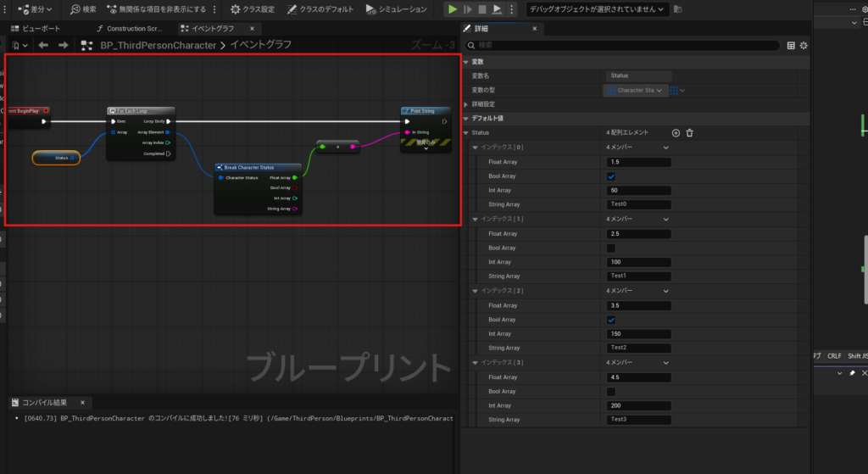Uncheck Bool Array for index 0
This screenshot has height=474, width=868.
coord(611,176)
